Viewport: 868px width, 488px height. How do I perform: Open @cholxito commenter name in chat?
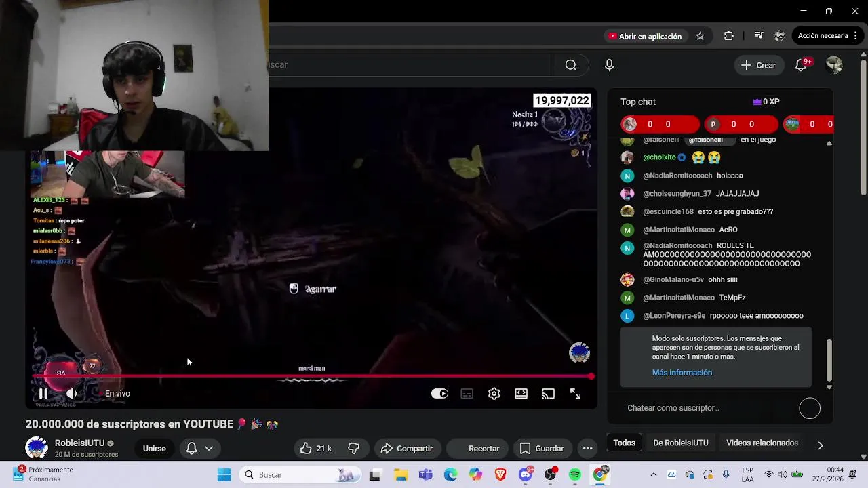click(659, 157)
